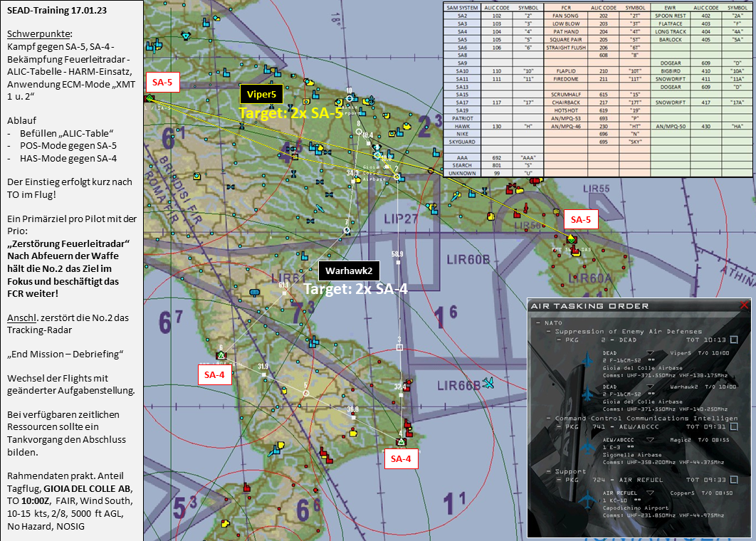
Task: Click the 'Viper5 T/O 10:00' entry text
Action: tap(700, 353)
